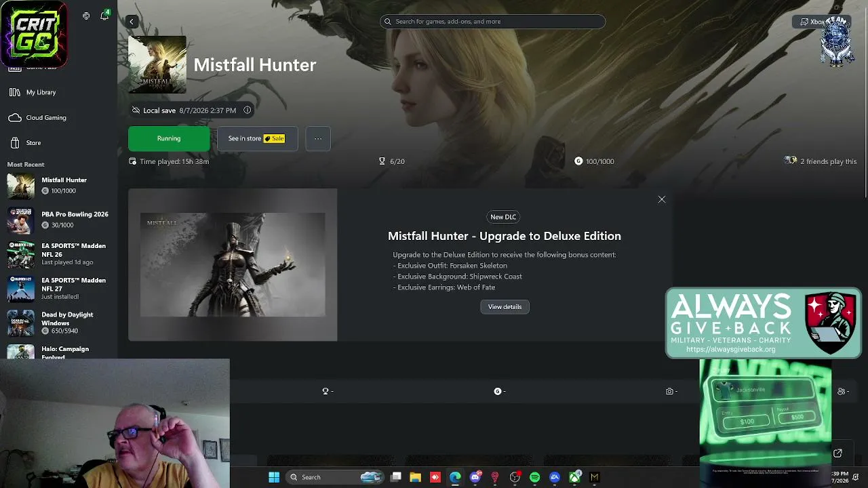The width and height of the screenshot is (868, 488).
Task: Click the trophy icon in the lower stats bar
Action: [325, 391]
